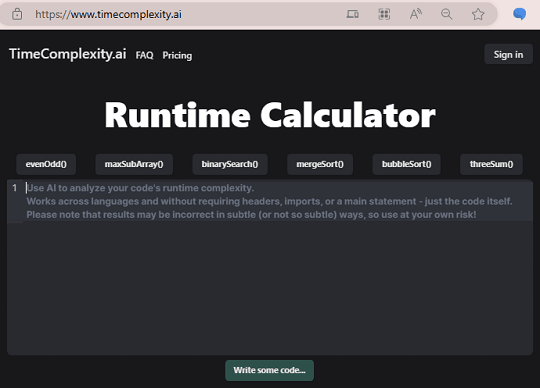
Task: Open the blue chat bubble icon
Action: pos(519,14)
